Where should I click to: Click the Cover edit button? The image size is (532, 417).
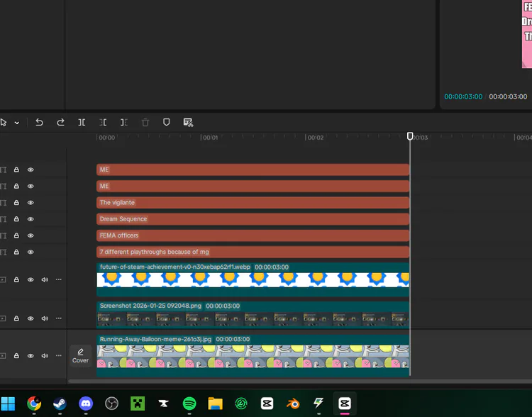pos(80,356)
